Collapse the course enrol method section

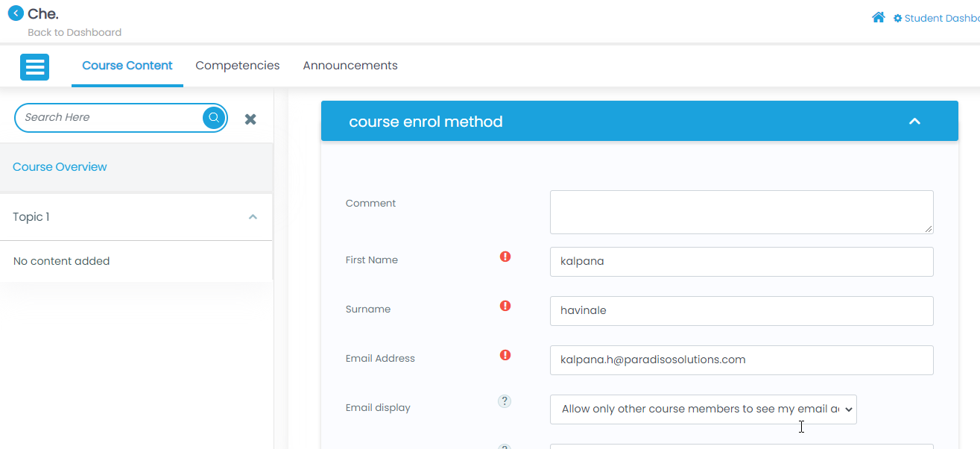tap(914, 122)
